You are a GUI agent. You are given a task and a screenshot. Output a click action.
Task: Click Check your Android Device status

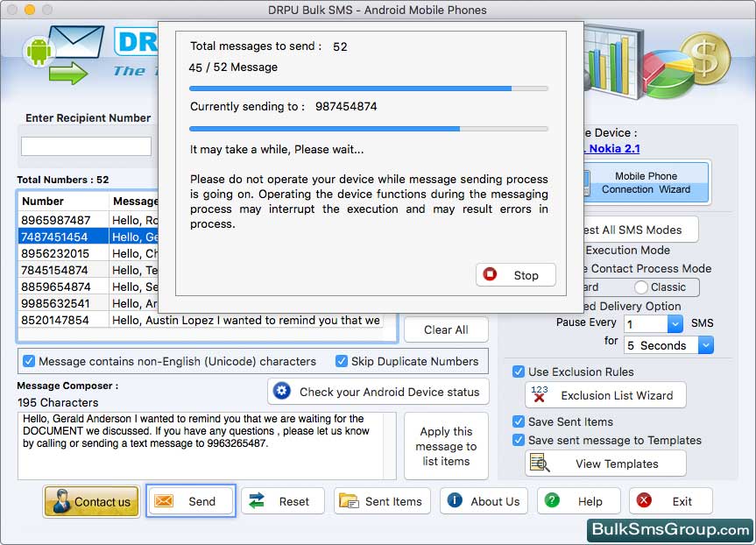click(x=378, y=391)
